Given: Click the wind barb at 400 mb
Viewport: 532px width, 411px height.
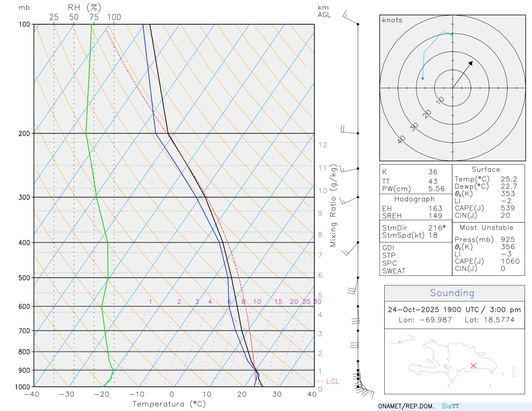Looking at the screenshot, I should click(x=350, y=248).
